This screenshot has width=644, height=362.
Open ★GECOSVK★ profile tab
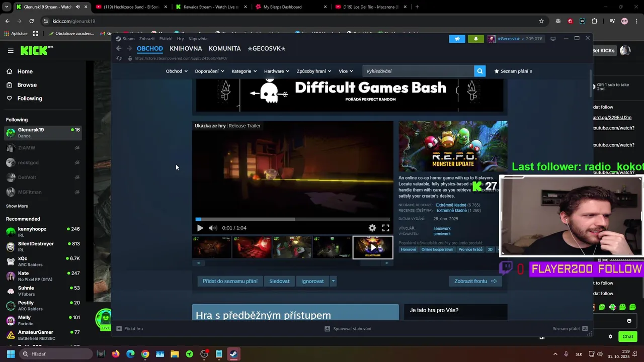[x=267, y=49]
